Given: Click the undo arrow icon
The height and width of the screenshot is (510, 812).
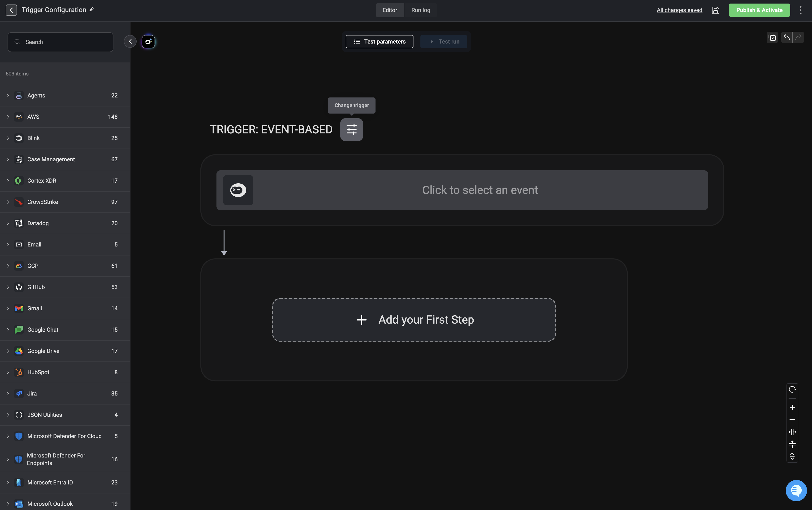Looking at the screenshot, I should click(786, 37).
